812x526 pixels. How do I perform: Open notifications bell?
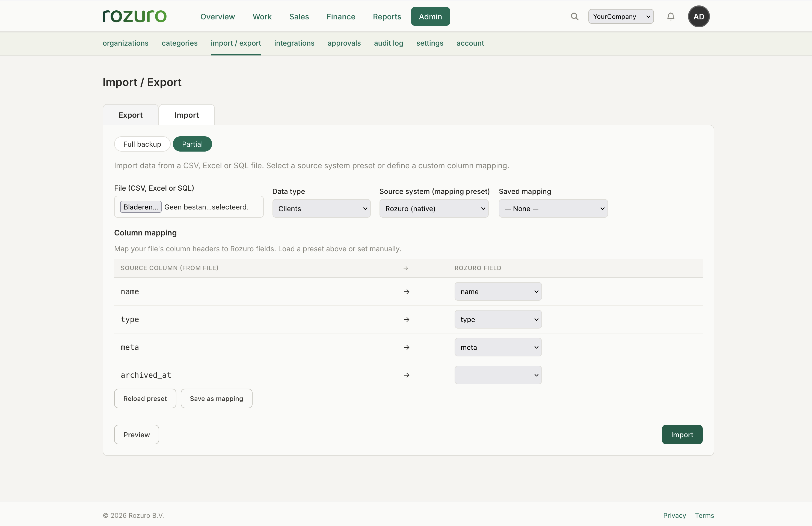coord(671,16)
